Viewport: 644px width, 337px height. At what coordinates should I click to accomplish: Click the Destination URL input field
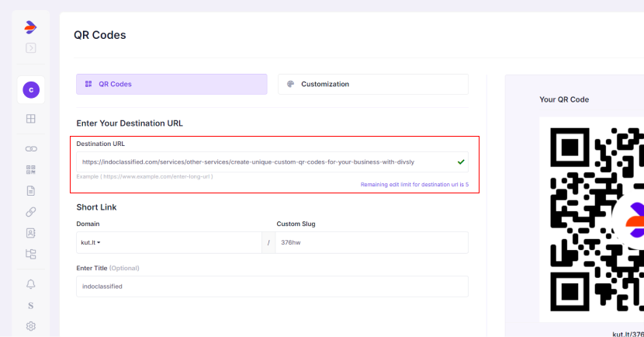pyautogui.click(x=272, y=162)
